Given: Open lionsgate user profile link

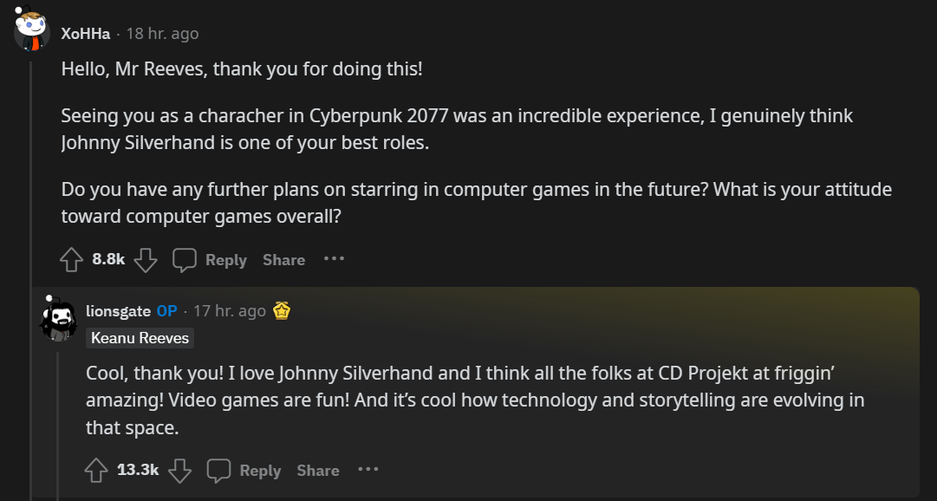Looking at the screenshot, I should (118, 311).
